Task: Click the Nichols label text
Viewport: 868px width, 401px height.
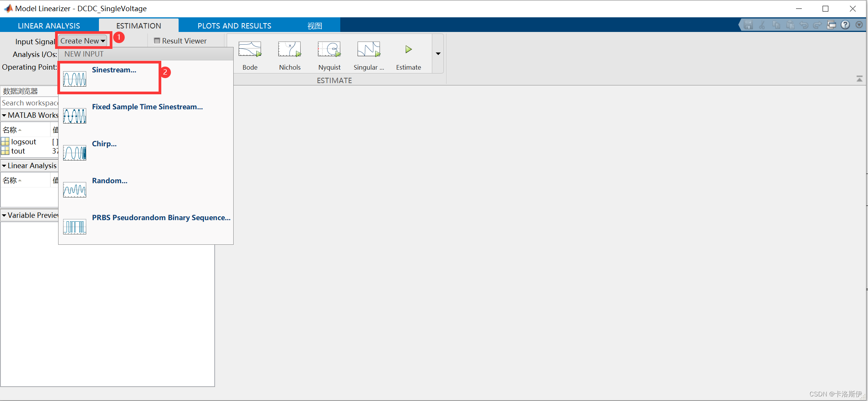Action: coord(289,67)
